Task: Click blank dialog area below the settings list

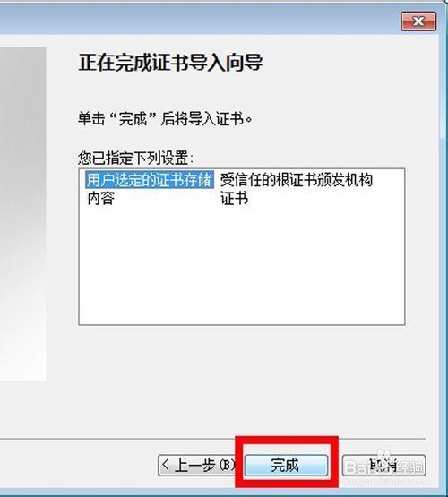Action: pos(242,381)
